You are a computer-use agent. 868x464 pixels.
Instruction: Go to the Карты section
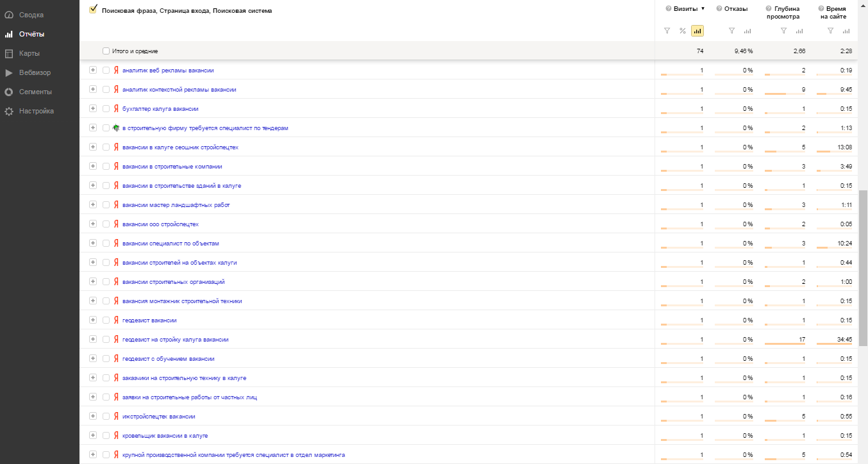[x=29, y=53]
